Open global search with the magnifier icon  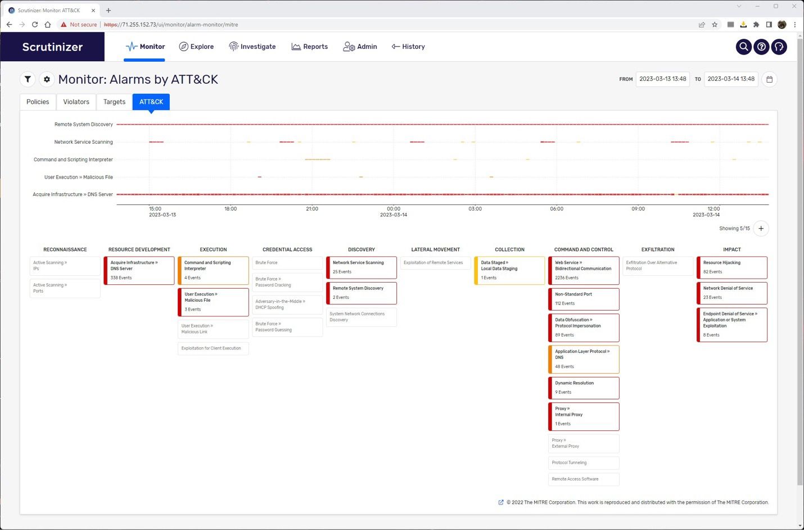pyautogui.click(x=743, y=47)
